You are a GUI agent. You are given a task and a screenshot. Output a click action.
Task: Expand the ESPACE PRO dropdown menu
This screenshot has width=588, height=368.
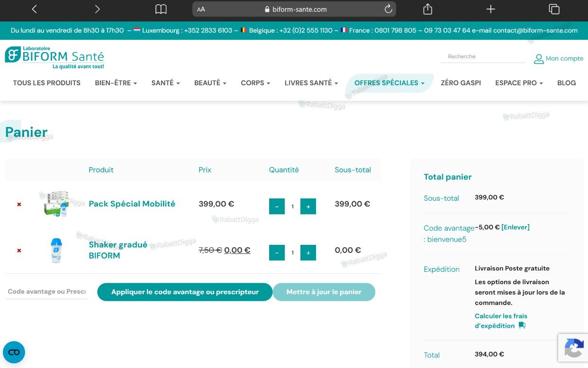[519, 83]
